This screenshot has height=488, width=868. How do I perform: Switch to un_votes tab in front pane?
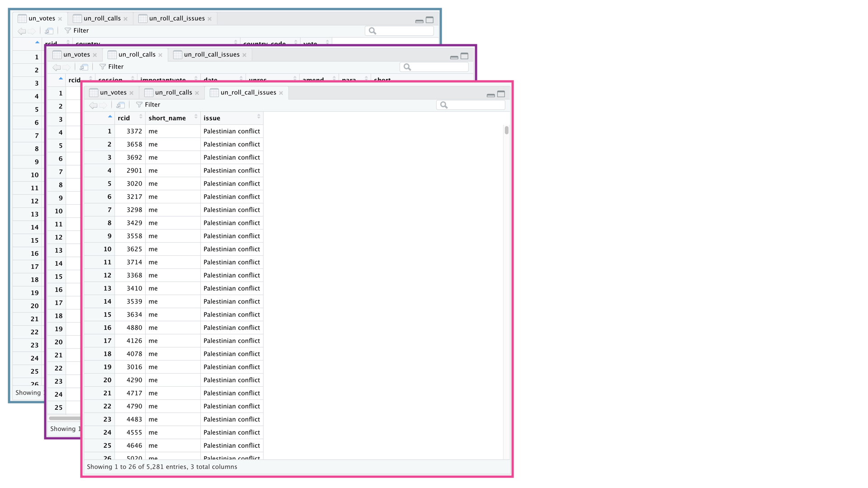coord(113,93)
